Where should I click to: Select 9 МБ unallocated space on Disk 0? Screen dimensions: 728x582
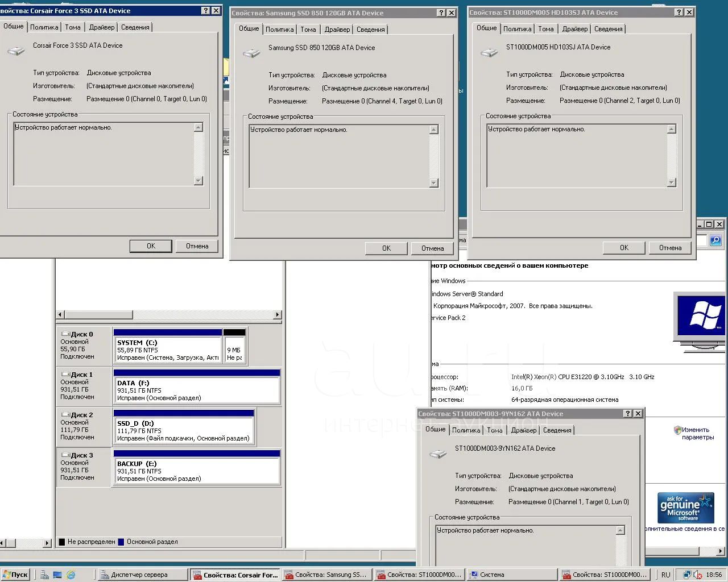[234, 346]
